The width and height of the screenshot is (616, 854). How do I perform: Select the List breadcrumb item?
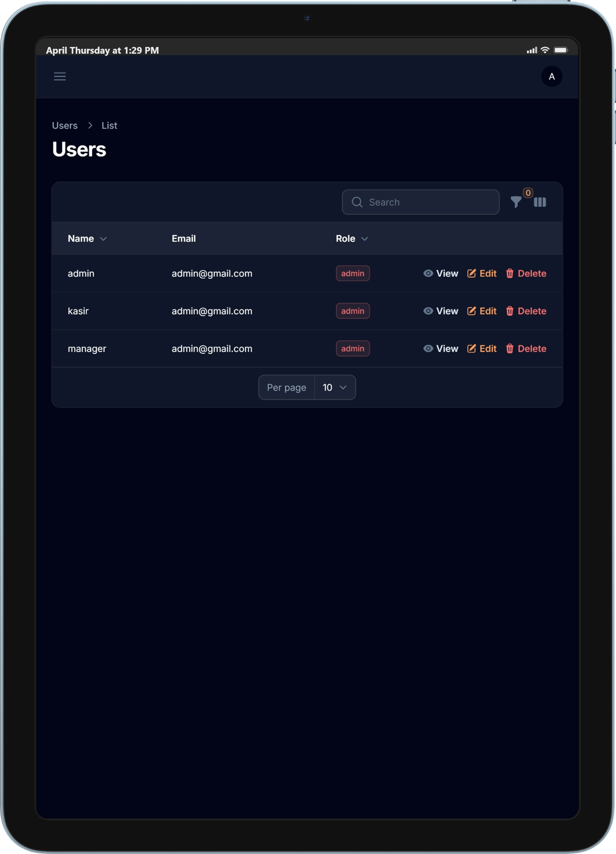pos(109,126)
